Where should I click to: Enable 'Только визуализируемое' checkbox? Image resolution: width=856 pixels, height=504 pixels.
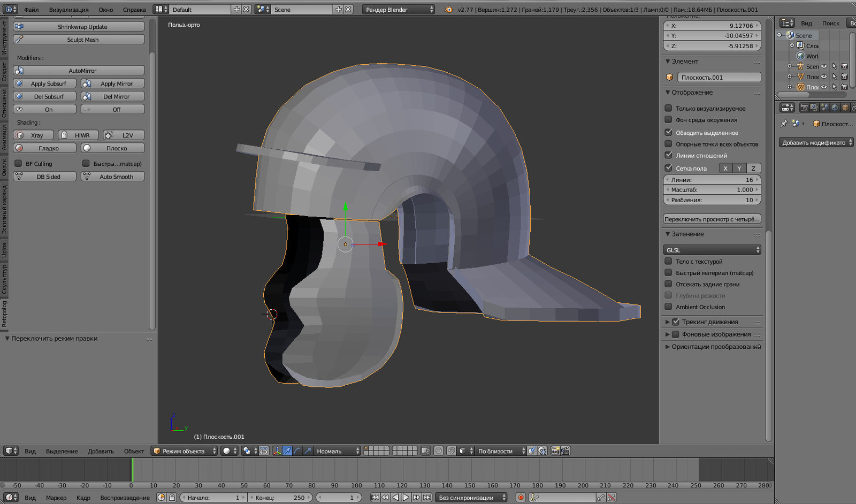click(668, 108)
